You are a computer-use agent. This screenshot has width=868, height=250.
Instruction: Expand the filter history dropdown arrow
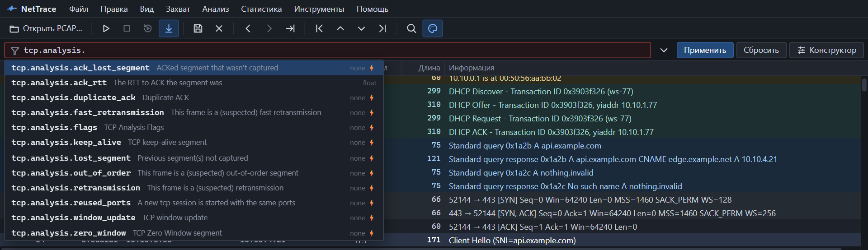[664, 50]
